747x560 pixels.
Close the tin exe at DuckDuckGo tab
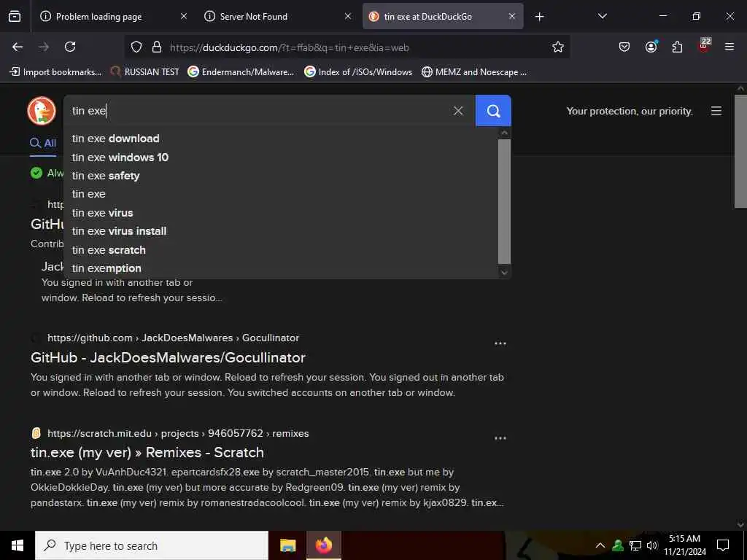(511, 16)
